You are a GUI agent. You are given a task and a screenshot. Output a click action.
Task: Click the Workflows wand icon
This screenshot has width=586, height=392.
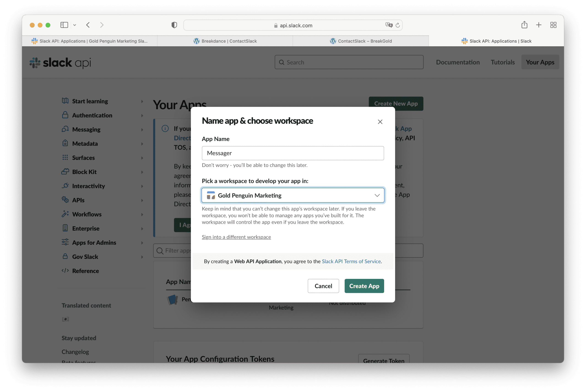pyautogui.click(x=65, y=214)
